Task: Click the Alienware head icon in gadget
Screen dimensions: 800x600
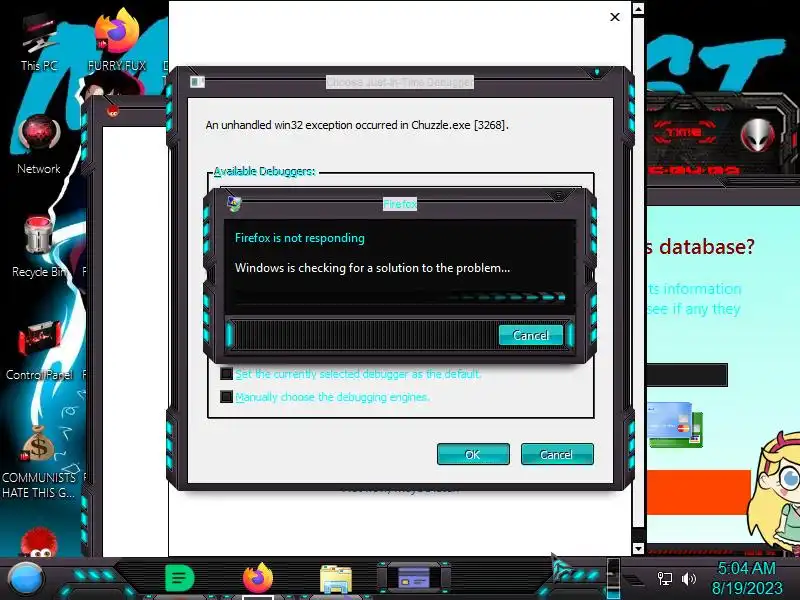Action: pos(758,136)
